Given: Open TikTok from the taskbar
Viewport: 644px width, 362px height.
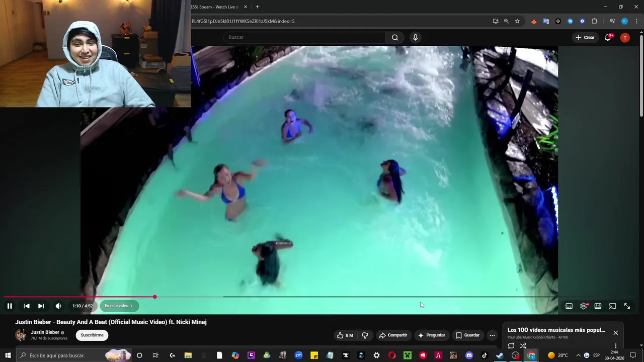Looking at the screenshot, I should pyautogui.click(x=485, y=355).
